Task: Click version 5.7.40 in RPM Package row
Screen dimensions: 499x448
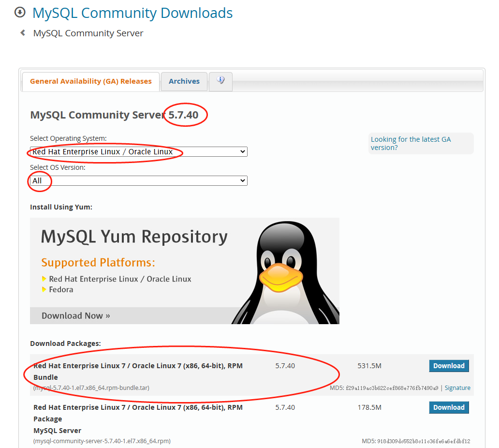Action: 285,407
